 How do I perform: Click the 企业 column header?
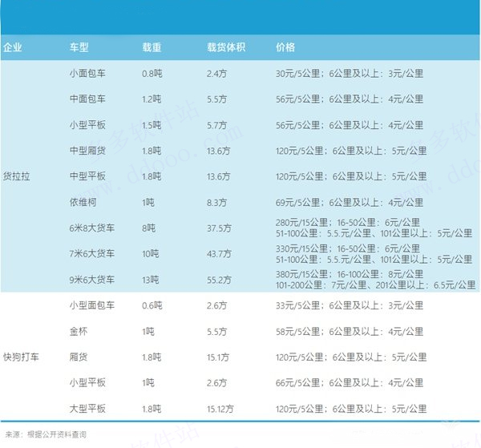13,47
